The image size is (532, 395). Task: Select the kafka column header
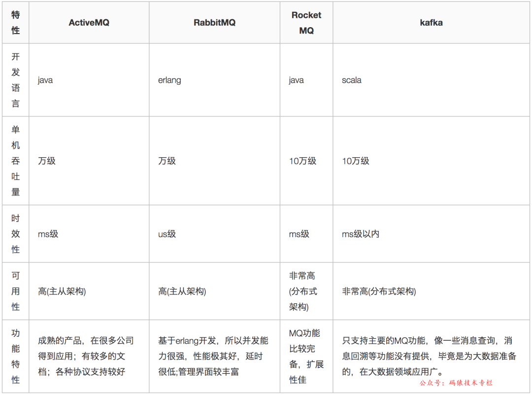tap(431, 23)
